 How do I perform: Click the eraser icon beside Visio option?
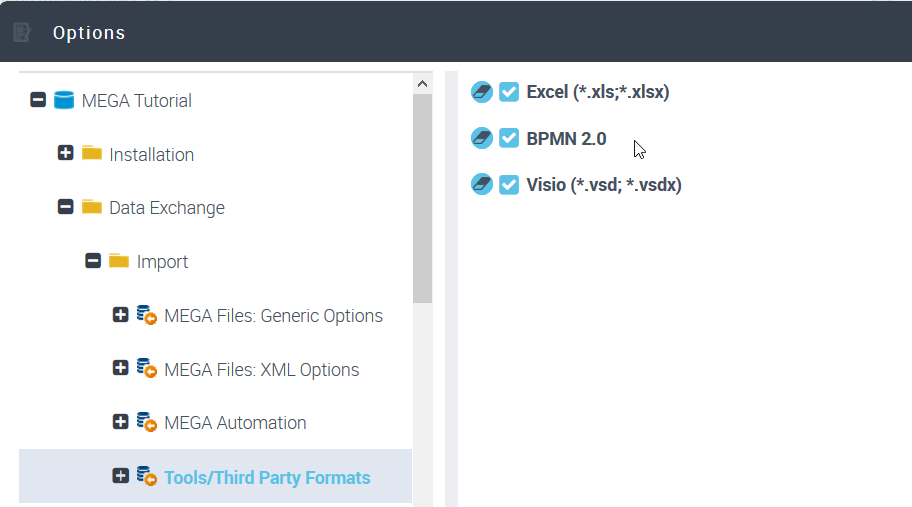pos(482,184)
